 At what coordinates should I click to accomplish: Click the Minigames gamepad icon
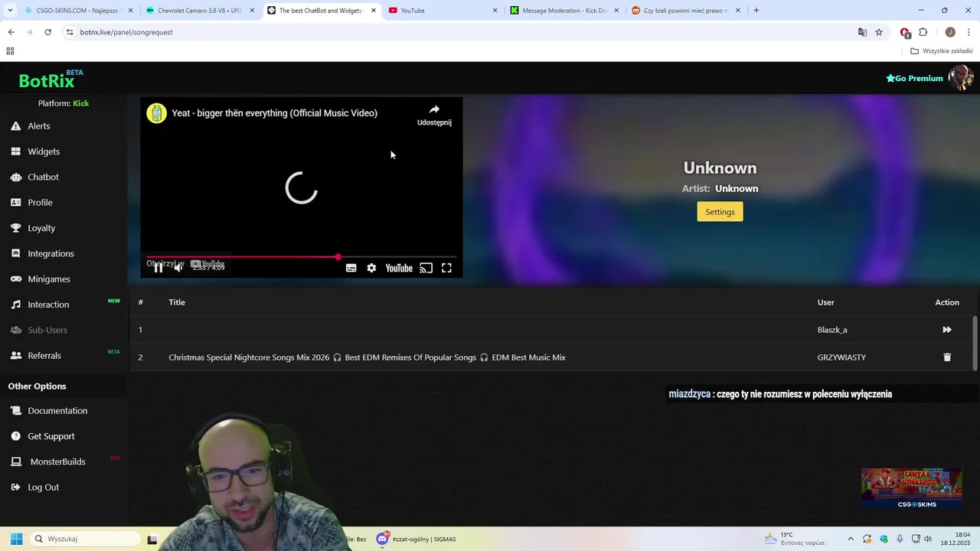pos(15,279)
